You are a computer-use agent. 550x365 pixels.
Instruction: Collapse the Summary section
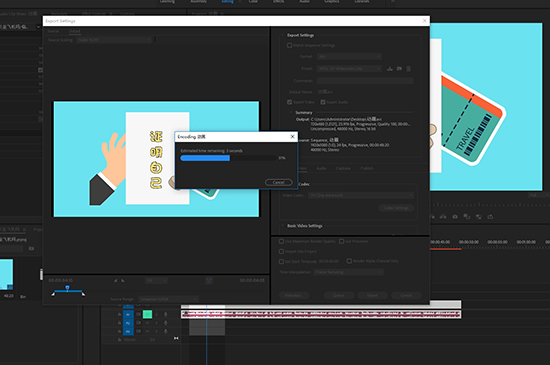click(x=291, y=113)
